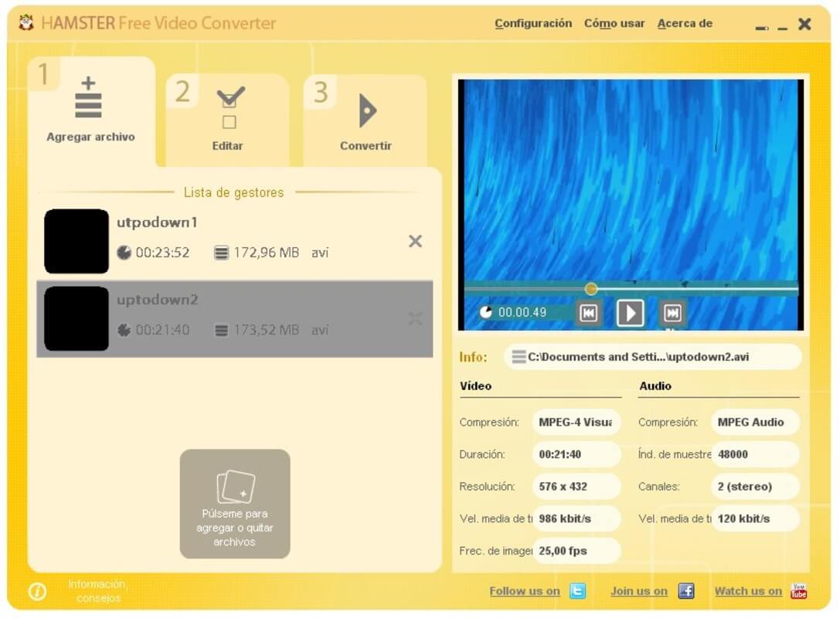Click the file icon in the Info path
This screenshot has width=840, height=618.
[519, 357]
